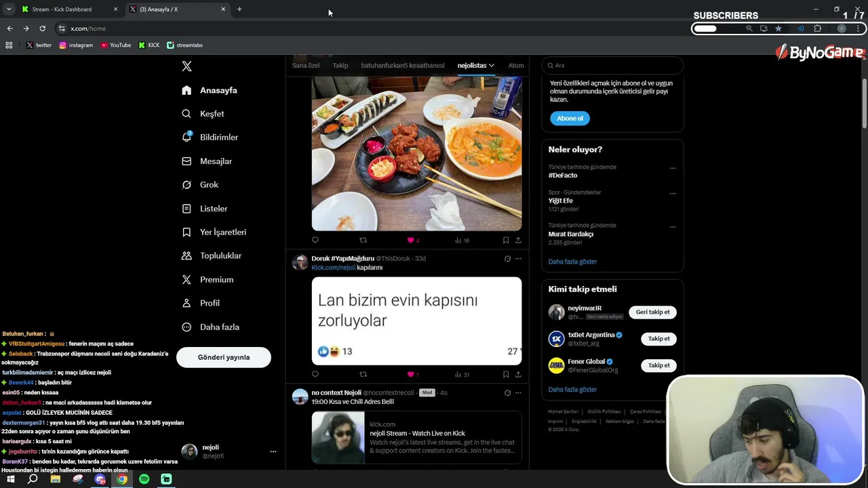Screen dimensions: 868x488
Task: Open Bildirimler notifications bell
Action: 210,137
